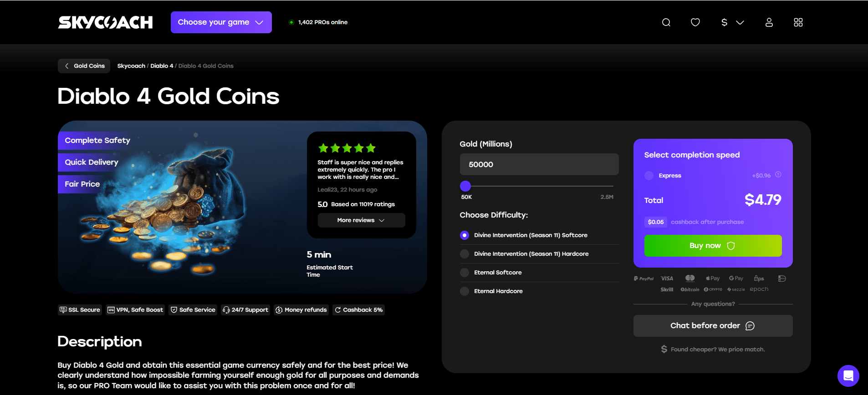The image size is (868, 395).
Task: Go back to Gold Coins
Action: tap(84, 66)
